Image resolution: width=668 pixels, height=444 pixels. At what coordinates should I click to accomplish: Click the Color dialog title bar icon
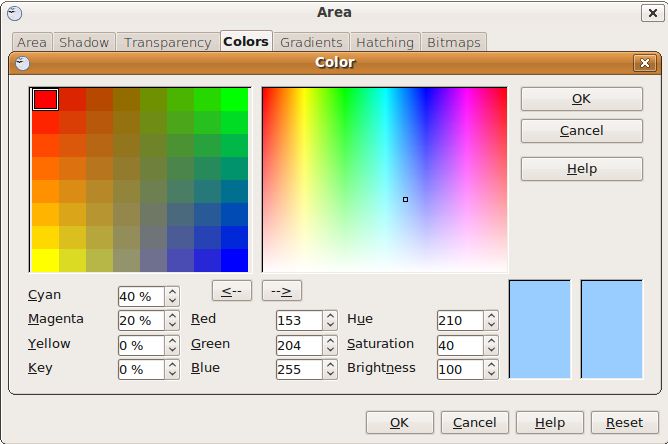[x=22, y=63]
